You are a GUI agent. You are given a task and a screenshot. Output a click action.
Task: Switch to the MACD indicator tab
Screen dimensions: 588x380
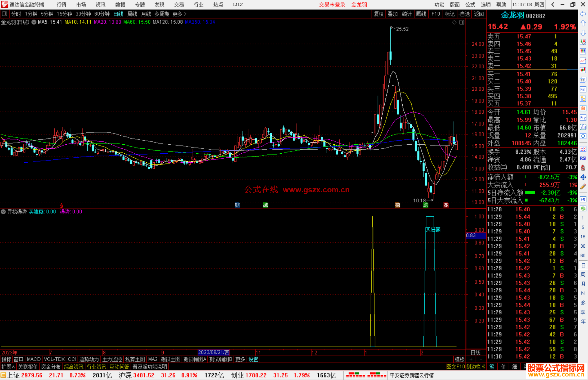click(34, 359)
